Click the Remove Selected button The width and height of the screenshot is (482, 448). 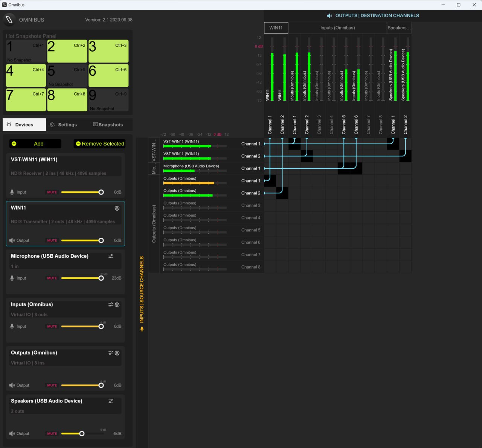tap(100, 144)
